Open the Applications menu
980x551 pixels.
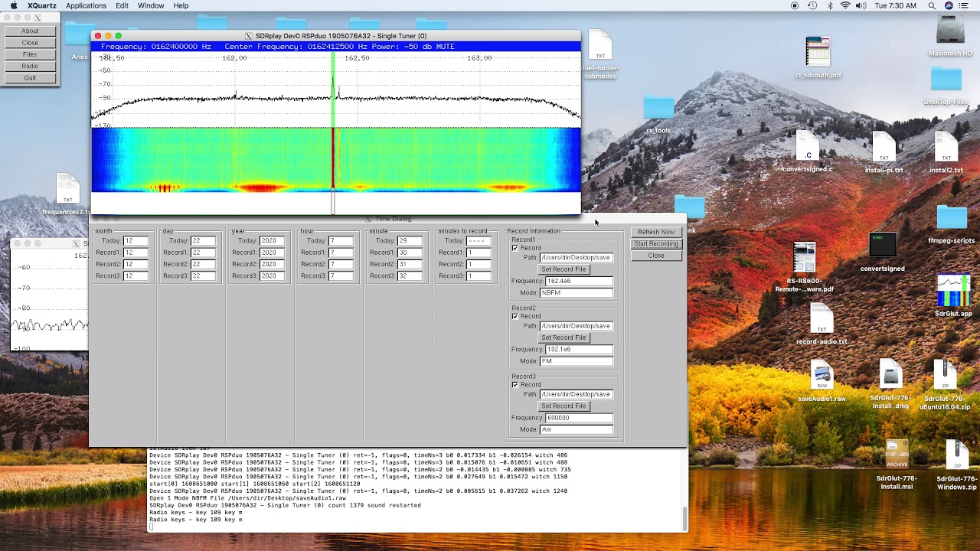click(86, 5)
